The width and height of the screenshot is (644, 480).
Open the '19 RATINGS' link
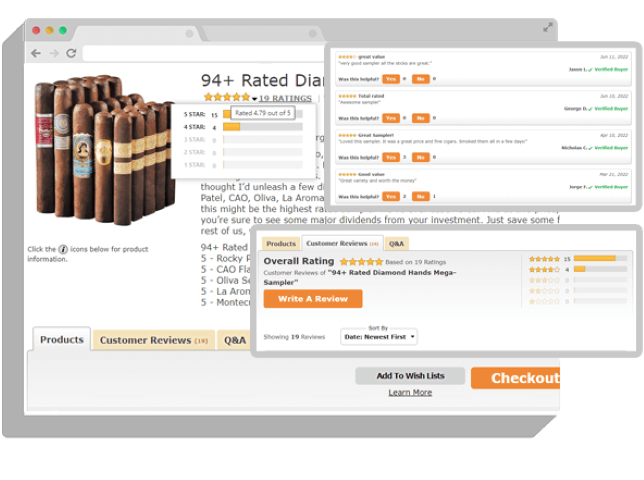[x=285, y=98]
